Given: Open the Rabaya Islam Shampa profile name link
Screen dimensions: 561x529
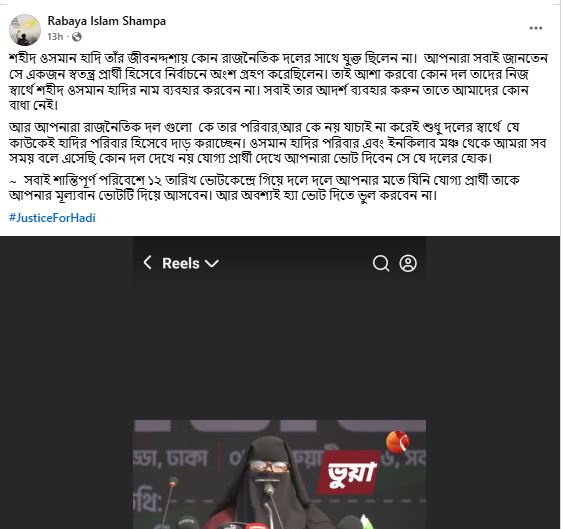Looking at the screenshot, I should pos(107,21).
